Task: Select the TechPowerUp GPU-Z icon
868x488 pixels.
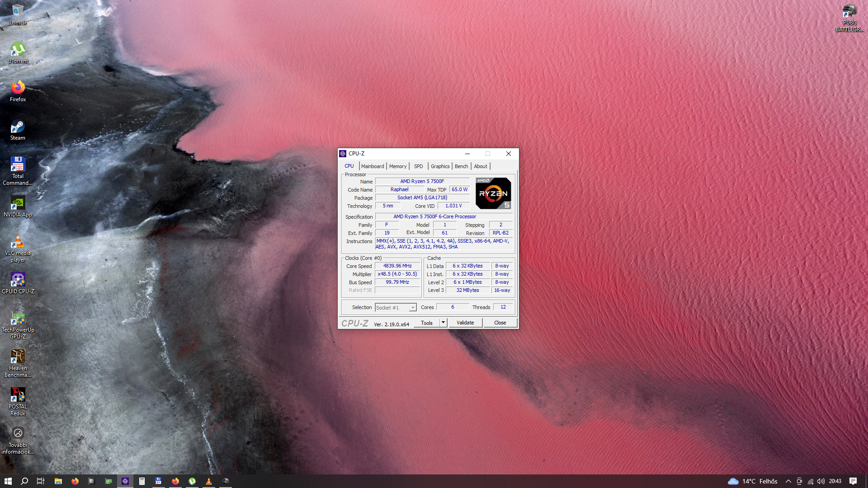Action: [x=18, y=319]
